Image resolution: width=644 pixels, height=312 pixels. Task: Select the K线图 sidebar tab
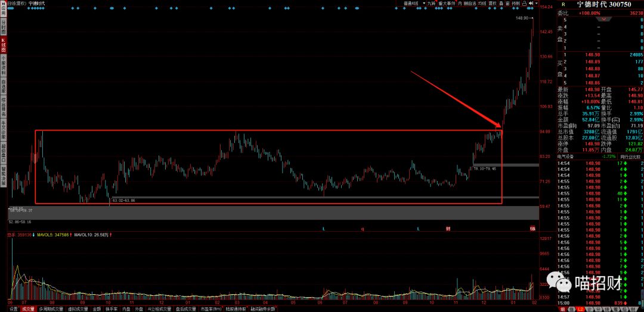[x=4, y=45]
